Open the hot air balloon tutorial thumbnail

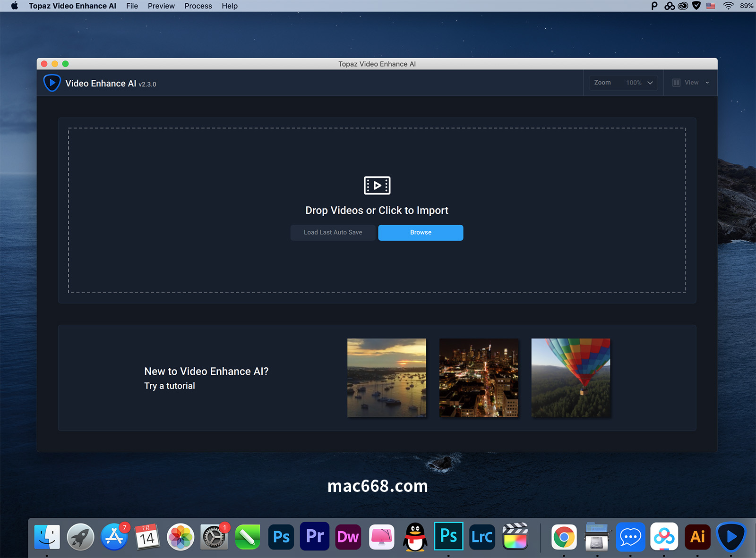(571, 378)
